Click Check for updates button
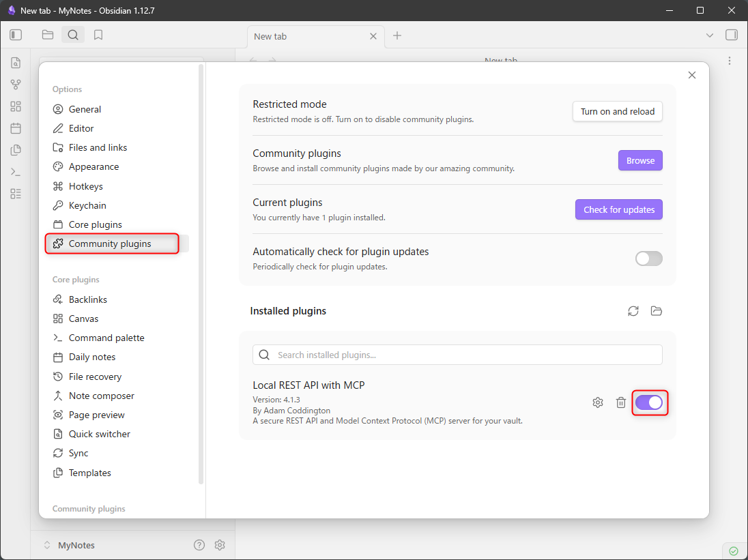This screenshot has height=560, width=748. [619, 209]
